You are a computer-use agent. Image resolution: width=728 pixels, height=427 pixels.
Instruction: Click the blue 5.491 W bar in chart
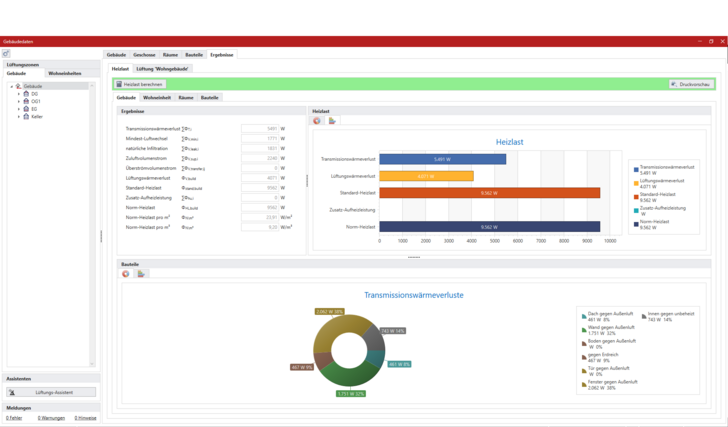coord(442,159)
